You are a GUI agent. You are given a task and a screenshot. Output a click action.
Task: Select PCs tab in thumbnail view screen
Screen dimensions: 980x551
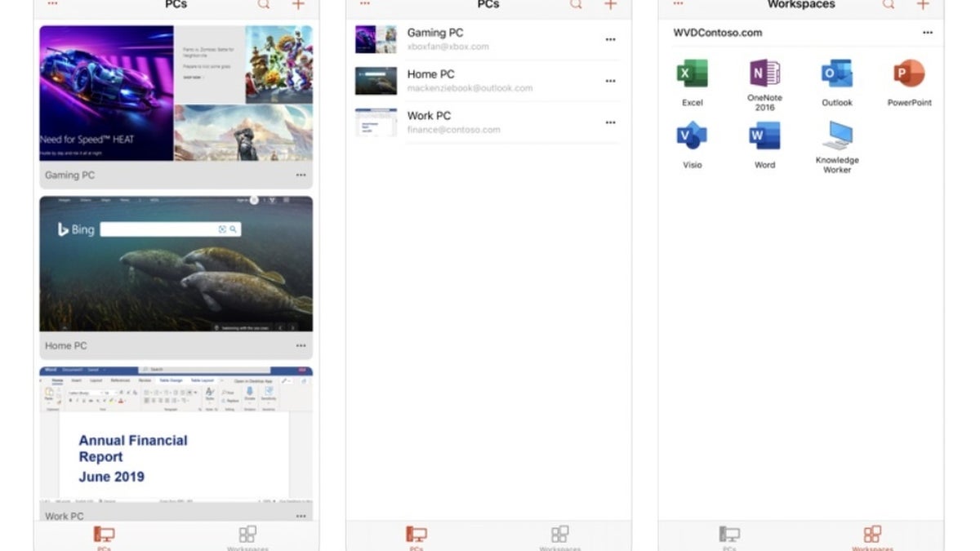point(104,538)
